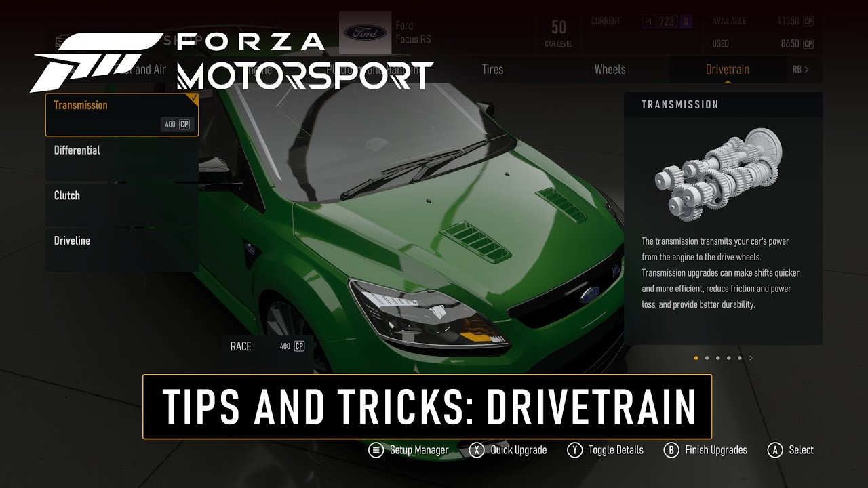868x488 pixels.
Task: Switch to the Tires tab
Action: [x=492, y=69]
